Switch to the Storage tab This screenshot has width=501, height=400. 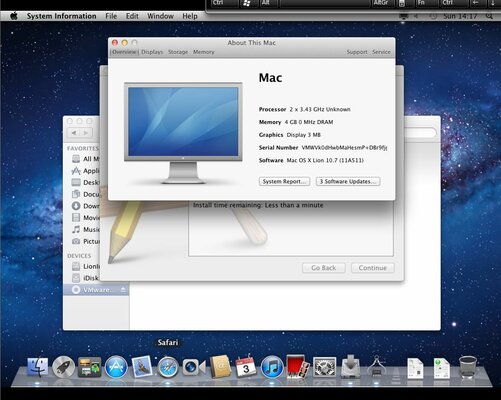point(178,52)
